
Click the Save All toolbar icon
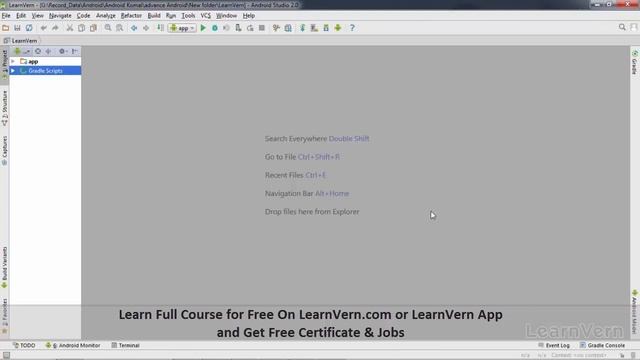pos(17,28)
